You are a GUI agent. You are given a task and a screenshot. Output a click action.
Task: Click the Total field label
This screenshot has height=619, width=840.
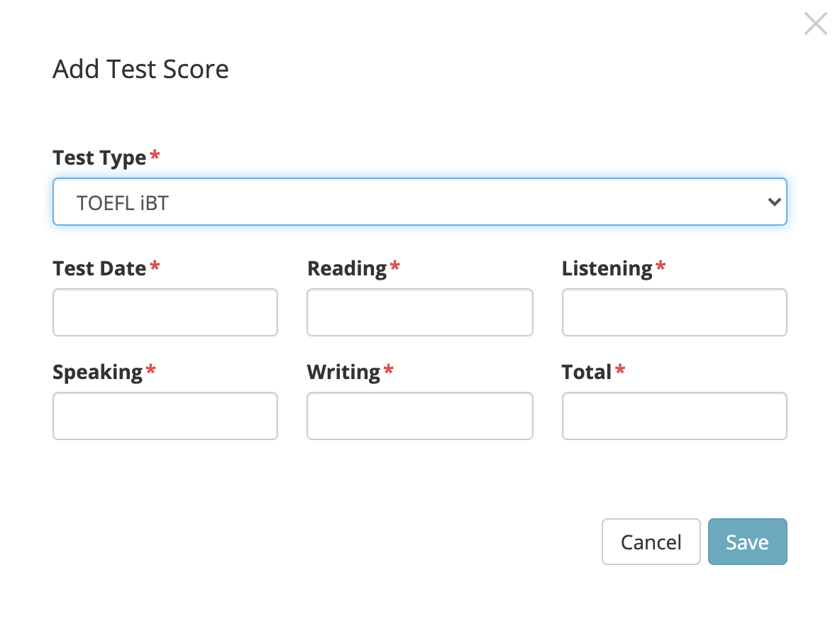[x=586, y=372]
